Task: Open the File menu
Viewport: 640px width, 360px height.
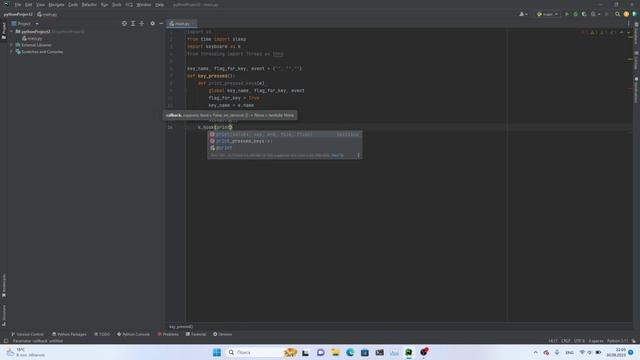Action: [18, 5]
